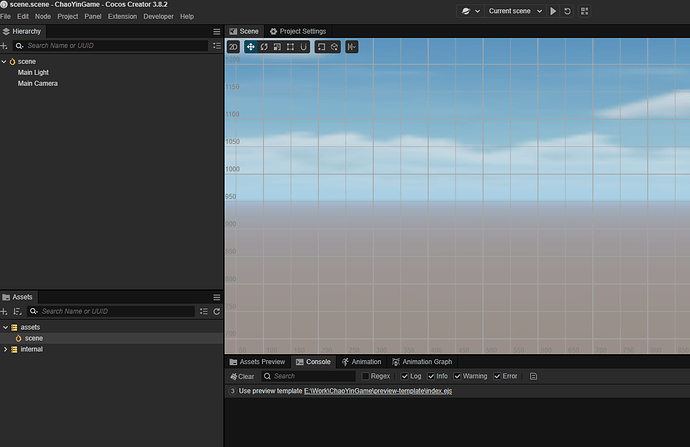690x447 pixels.
Task: Select the scene asset file
Action: [x=34, y=338]
